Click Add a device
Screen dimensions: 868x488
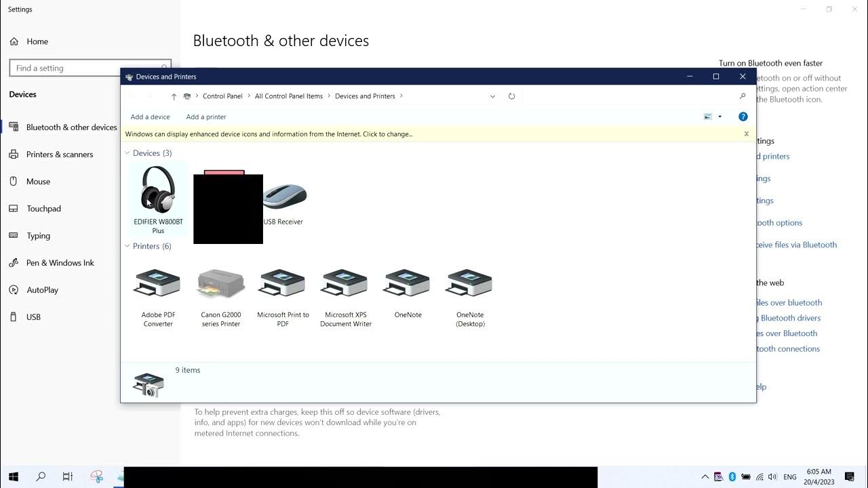[x=150, y=117]
